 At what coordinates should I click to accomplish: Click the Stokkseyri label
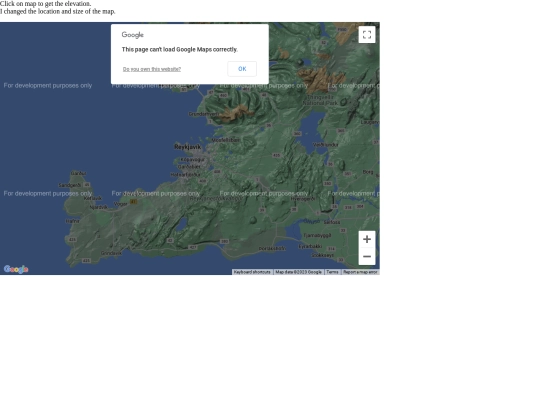click(323, 256)
